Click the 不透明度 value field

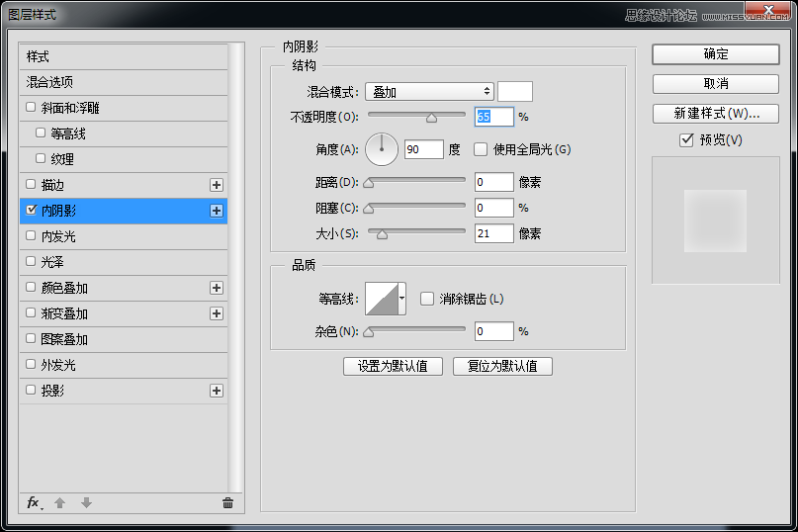[494, 117]
